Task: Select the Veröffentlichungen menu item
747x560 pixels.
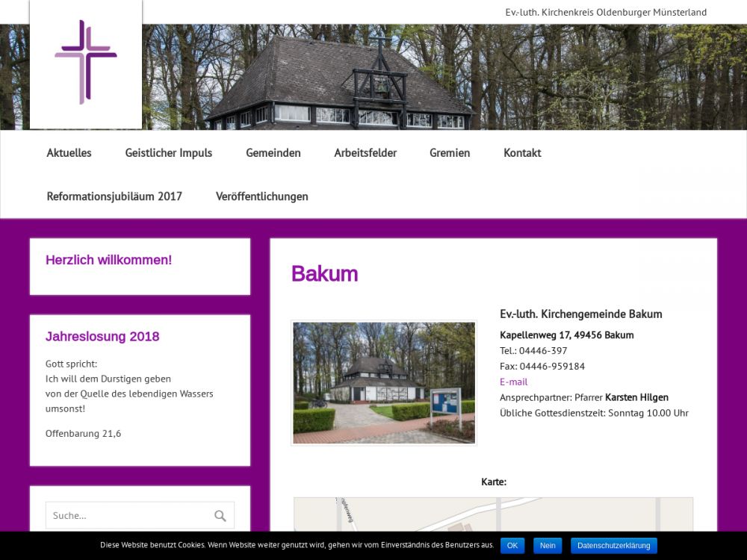Action: (262, 196)
